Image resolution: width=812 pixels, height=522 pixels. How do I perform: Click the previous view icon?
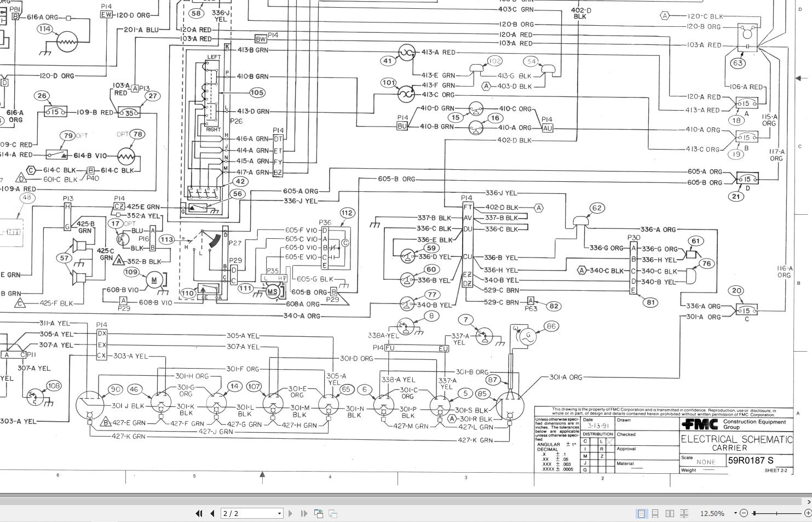318,513
